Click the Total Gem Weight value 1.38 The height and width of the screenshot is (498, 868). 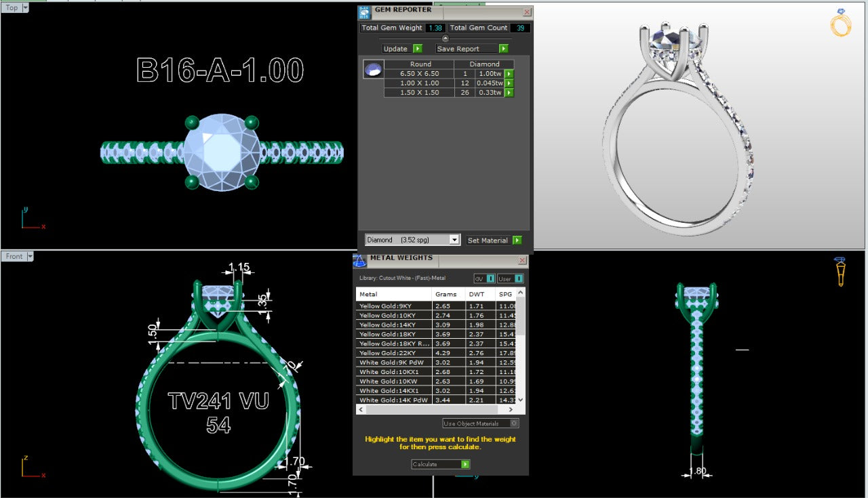pos(435,28)
